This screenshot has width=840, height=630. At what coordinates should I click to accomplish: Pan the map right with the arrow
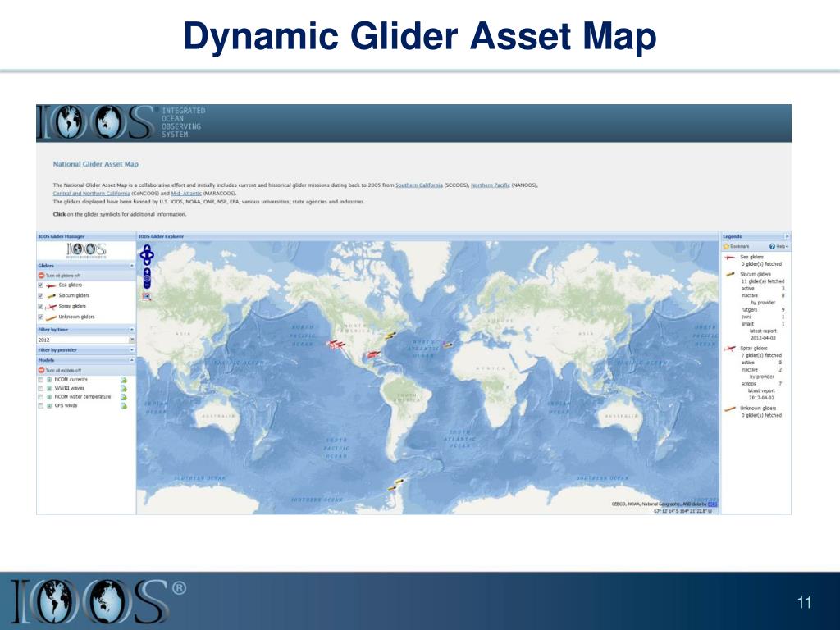tap(152, 256)
